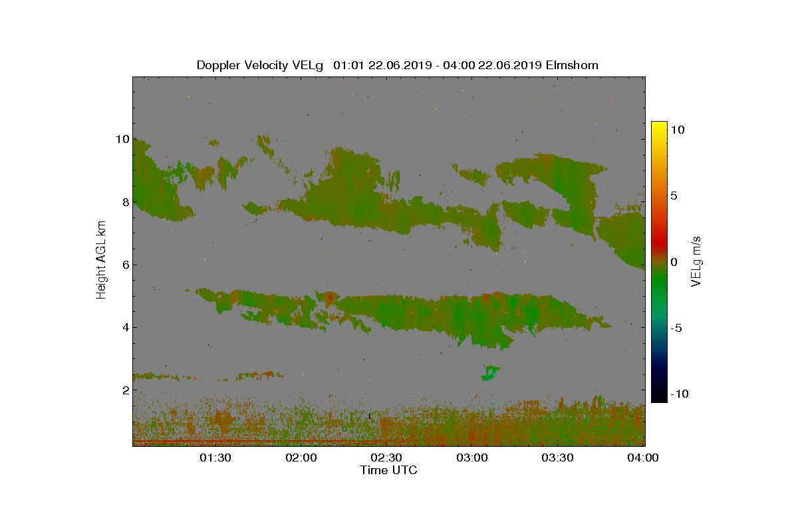Click the yellow top of the colorbar
The height and width of the screenshot is (532, 798).
(x=659, y=125)
